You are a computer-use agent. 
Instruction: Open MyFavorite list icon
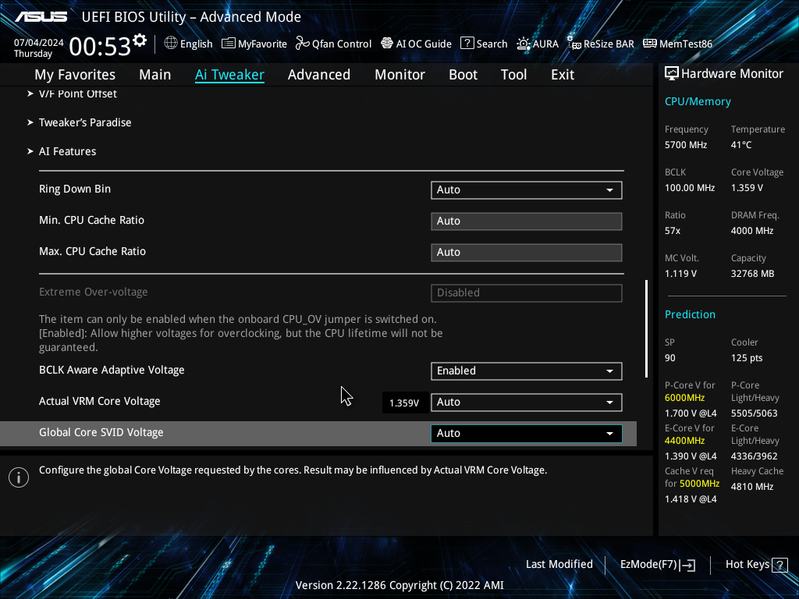click(228, 43)
